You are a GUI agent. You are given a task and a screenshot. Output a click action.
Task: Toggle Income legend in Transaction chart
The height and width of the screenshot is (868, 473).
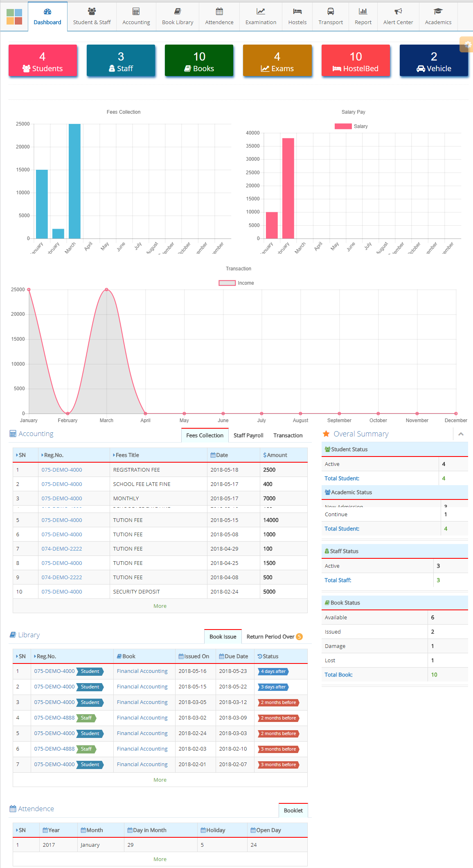236,283
